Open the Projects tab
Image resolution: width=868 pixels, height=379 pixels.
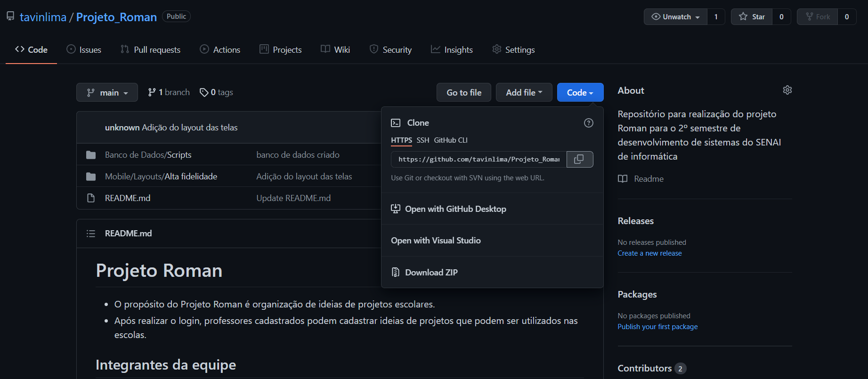[x=281, y=49]
